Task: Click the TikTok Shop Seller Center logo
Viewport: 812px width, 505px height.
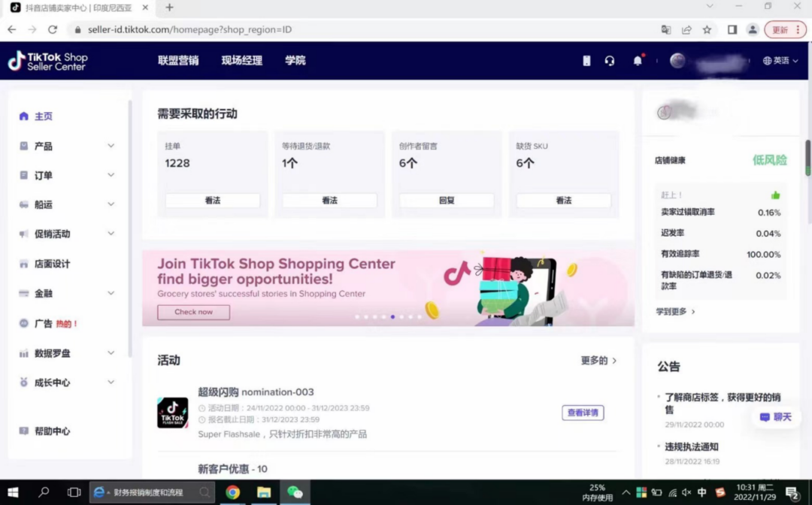Action: (x=47, y=60)
